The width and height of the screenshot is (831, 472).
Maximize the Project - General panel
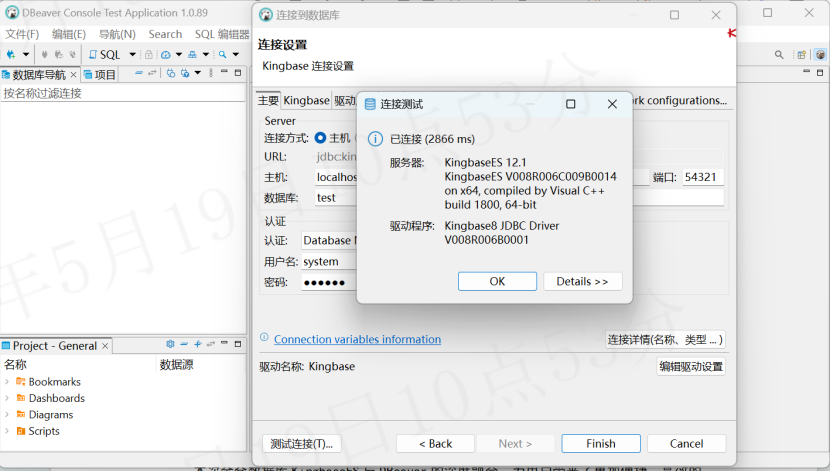pyautogui.click(x=238, y=344)
